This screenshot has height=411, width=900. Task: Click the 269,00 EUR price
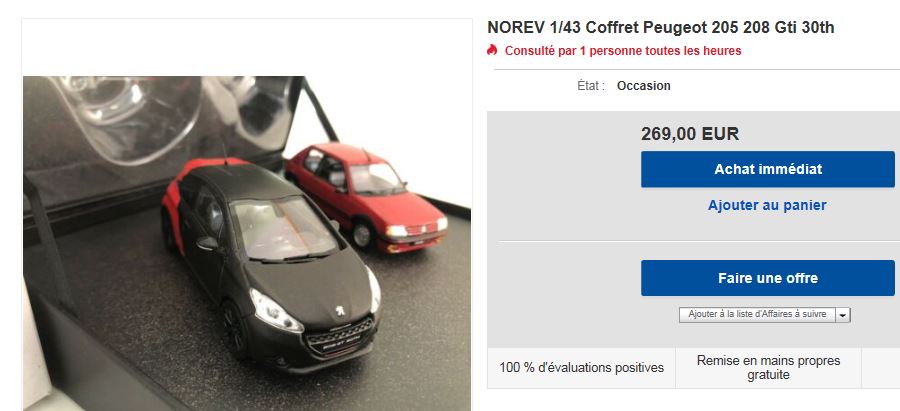(x=690, y=134)
